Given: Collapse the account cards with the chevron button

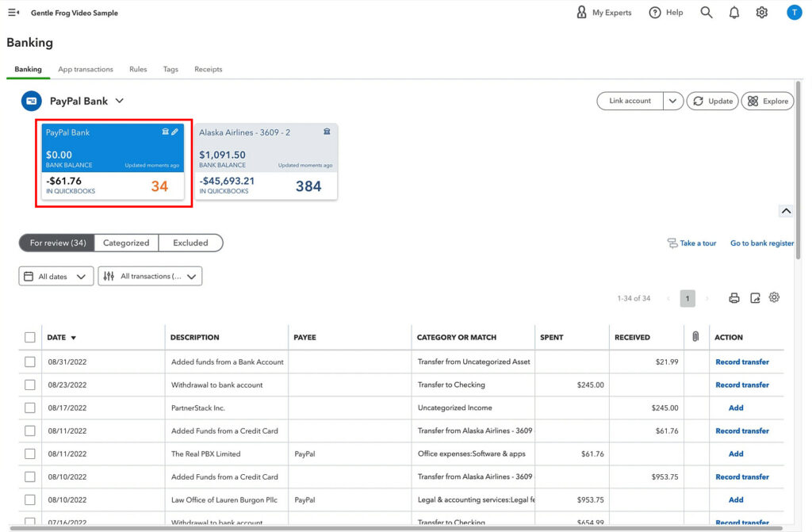Looking at the screenshot, I should tap(786, 210).
